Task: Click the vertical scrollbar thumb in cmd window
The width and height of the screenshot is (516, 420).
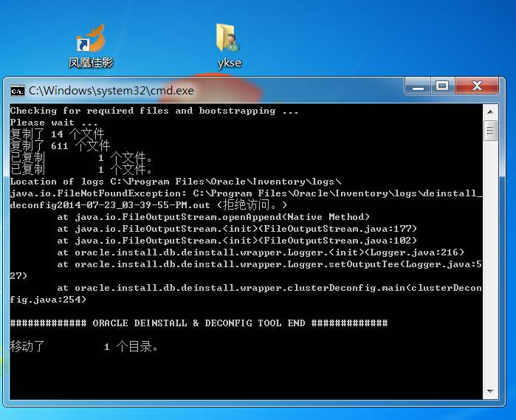Action: pos(490,131)
